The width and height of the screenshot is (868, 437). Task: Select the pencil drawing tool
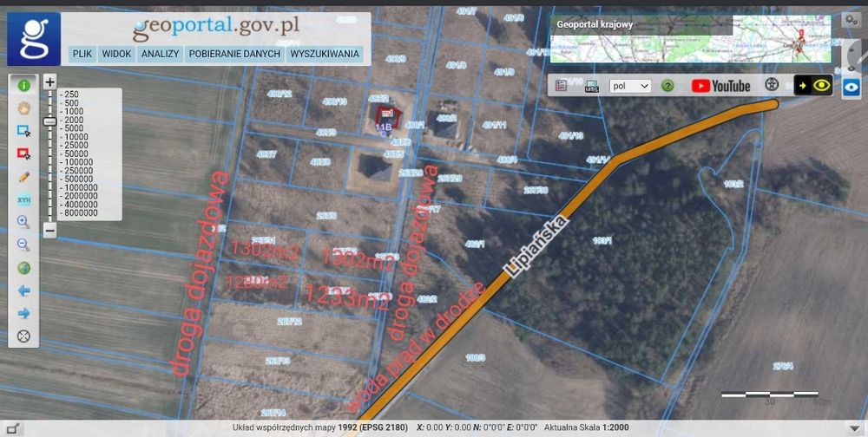[23, 177]
